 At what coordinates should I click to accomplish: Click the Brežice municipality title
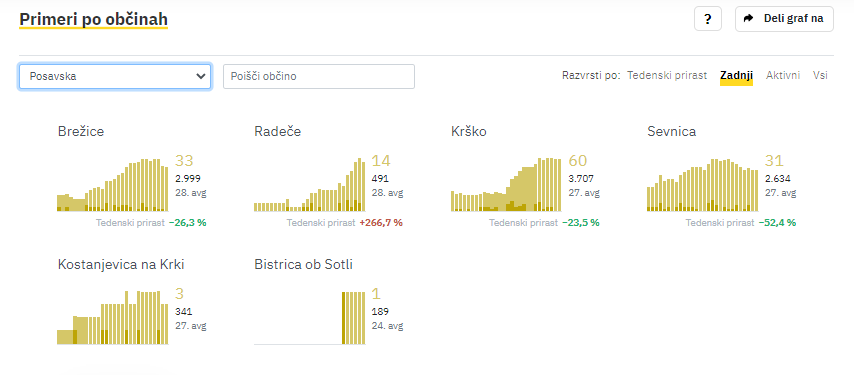[x=81, y=131]
